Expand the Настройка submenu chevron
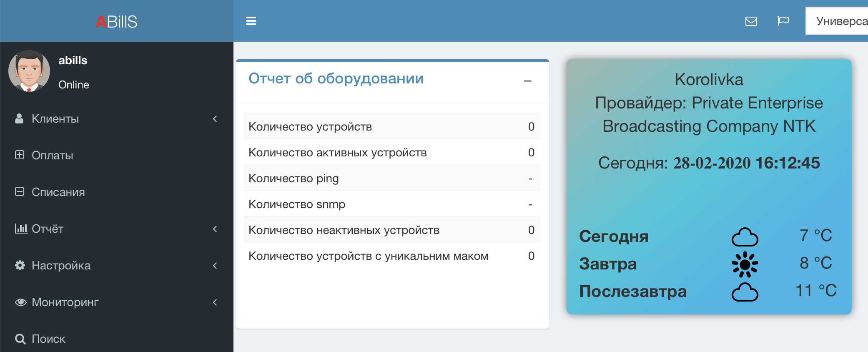Viewport: 868px width, 352px height. tap(215, 266)
